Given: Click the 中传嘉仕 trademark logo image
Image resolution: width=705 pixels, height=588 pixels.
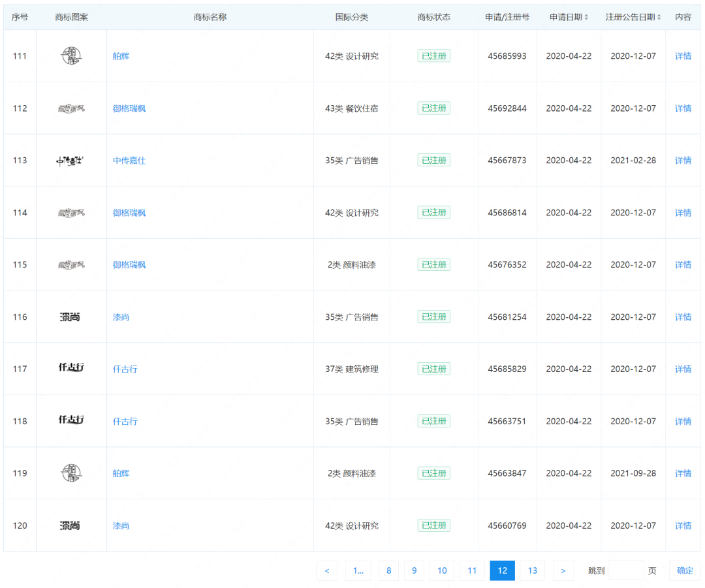Looking at the screenshot, I should [x=70, y=161].
